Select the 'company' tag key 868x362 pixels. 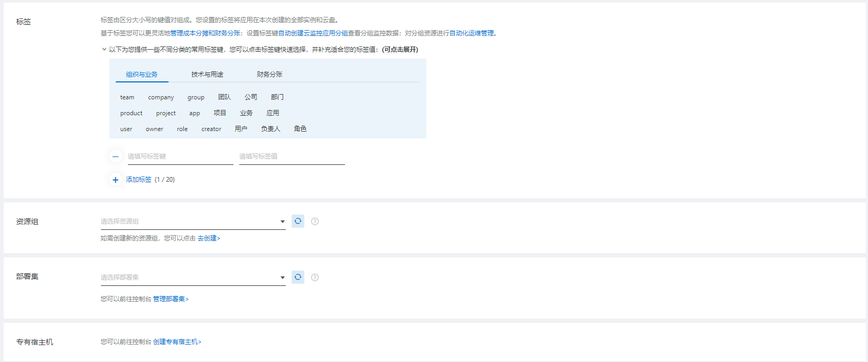161,97
